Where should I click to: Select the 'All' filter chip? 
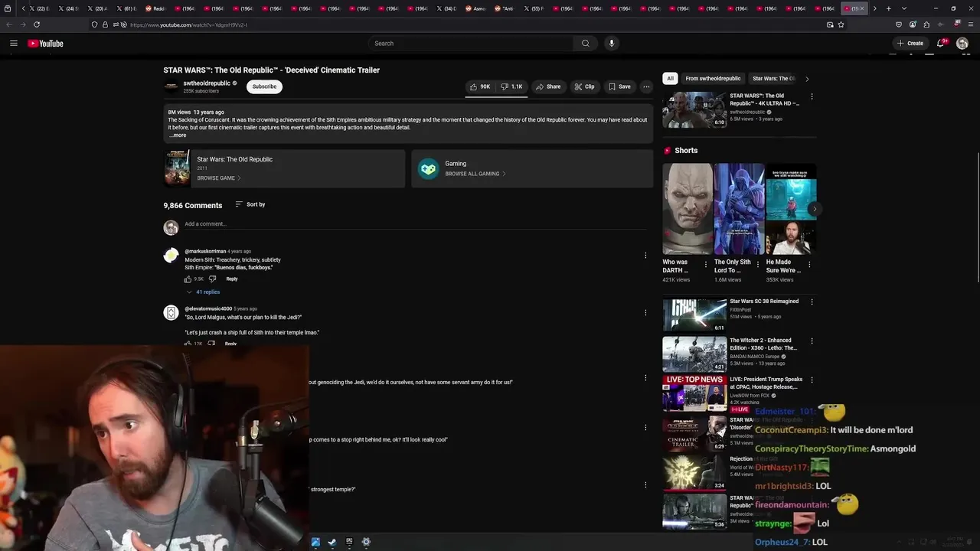pyautogui.click(x=670, y=78)
